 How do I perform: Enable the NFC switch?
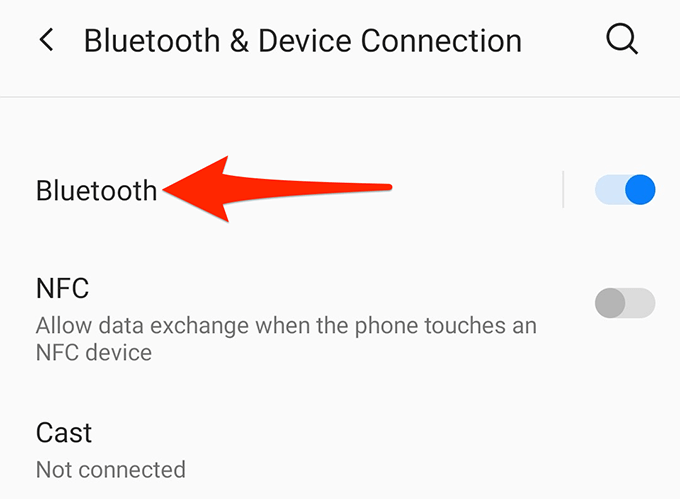coord(625,303)
